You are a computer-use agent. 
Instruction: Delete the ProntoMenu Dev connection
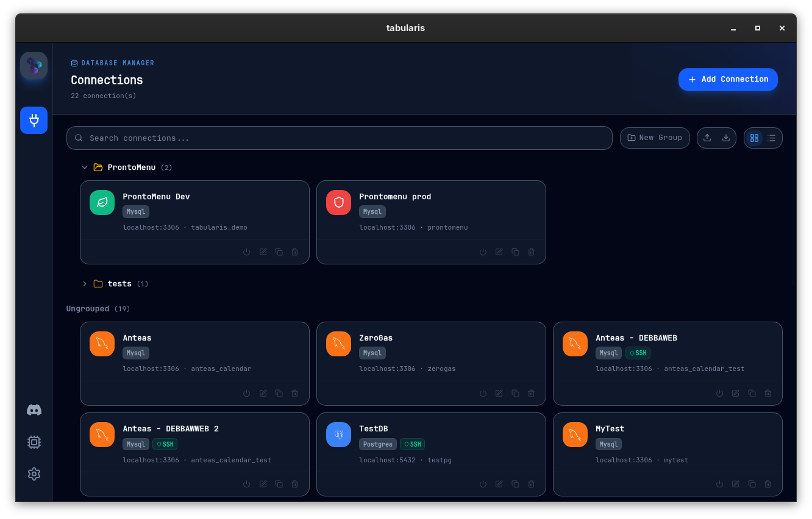(295, 252)
